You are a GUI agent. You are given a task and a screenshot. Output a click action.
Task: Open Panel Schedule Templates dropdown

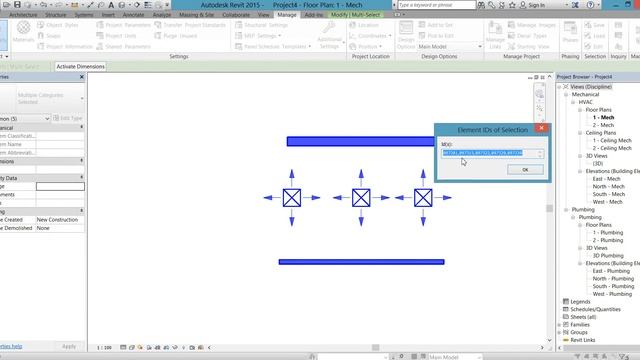tap(273, 47)
